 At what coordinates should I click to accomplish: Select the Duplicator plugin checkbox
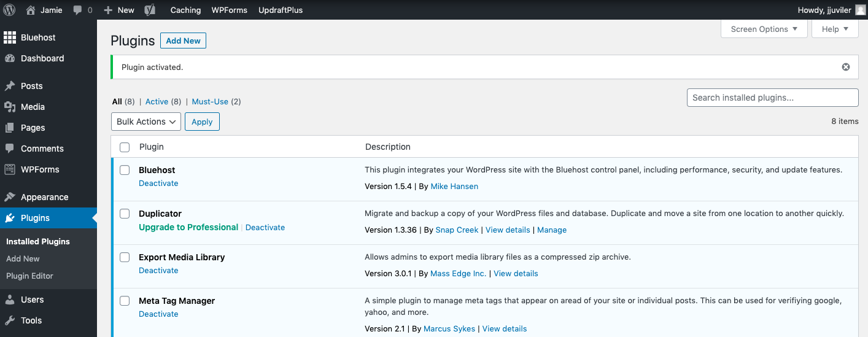pyautogui.click(x=125, y=214)
